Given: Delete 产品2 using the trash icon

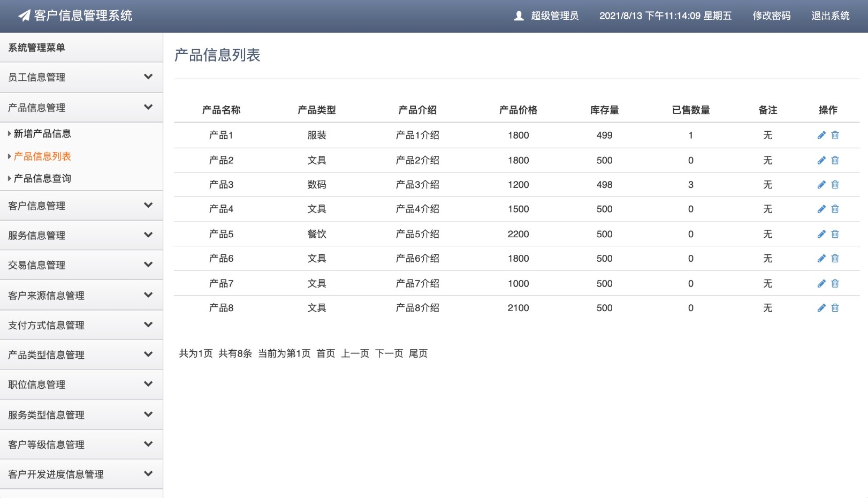Looking at the screenshot, I should click(835, 160).
